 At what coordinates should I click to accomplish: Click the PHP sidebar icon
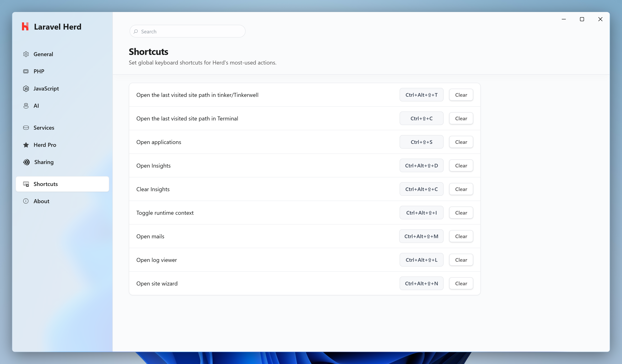pos(26,71)
